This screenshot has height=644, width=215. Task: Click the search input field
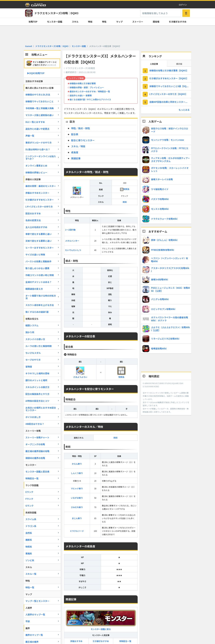[x=160, y=13]
